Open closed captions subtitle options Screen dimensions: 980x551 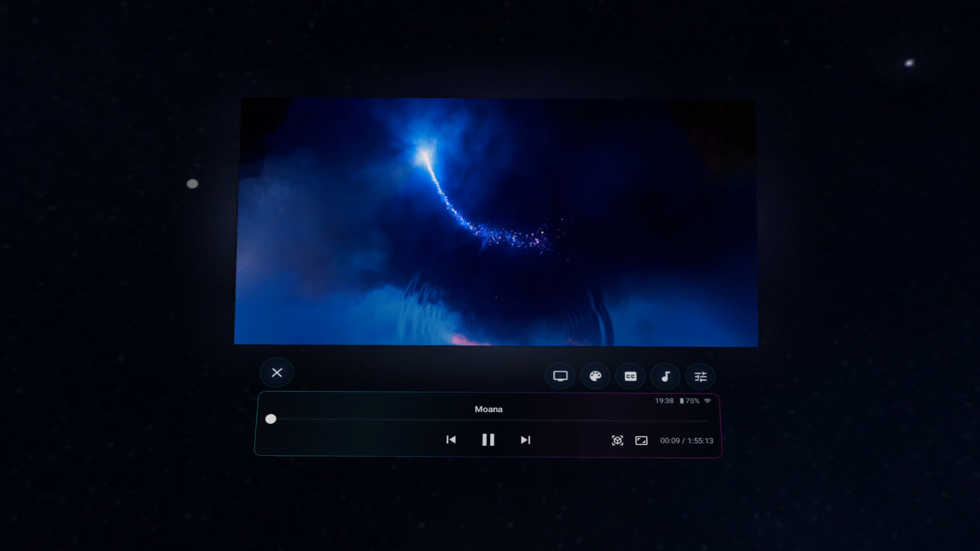pyautogui.click(x=630, y=377)
